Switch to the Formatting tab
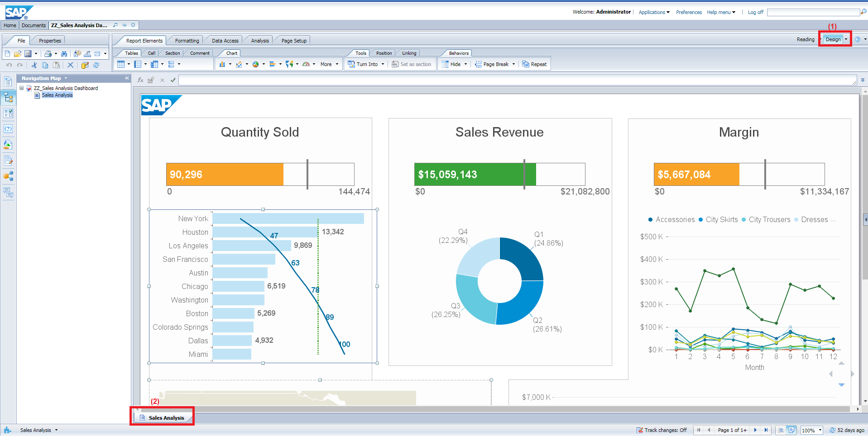The height and width of the screenshot is (436, 868). coord(187,41)
